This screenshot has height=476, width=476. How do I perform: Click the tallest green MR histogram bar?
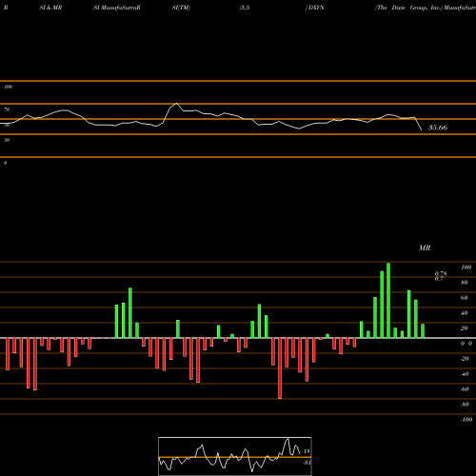[388, 300]
